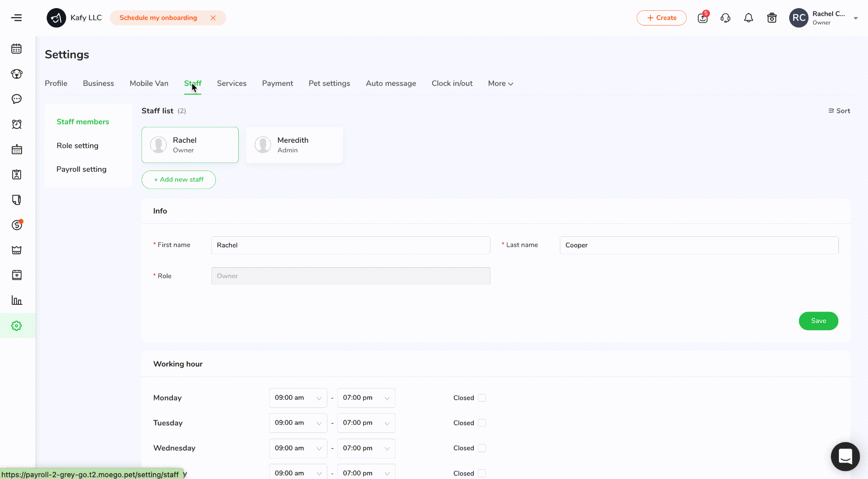The width and height of the screenshot is (868, 479).
Task: Select the pet profiles icon in the sidebar
Action: (17, 74)
